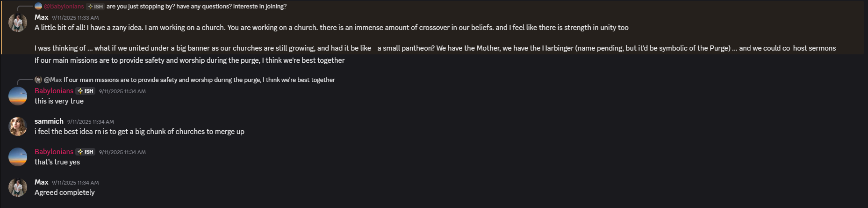Jump to replied message "are you just stopping by?"

click(x=196, y=7)
